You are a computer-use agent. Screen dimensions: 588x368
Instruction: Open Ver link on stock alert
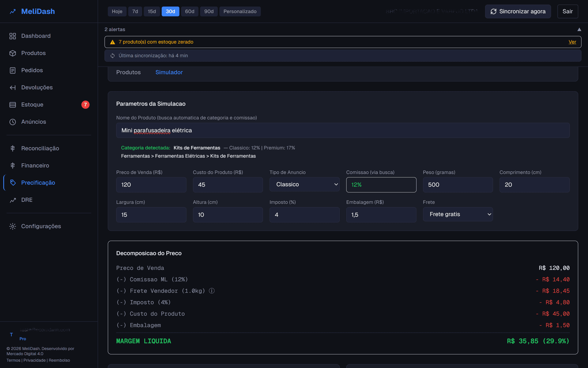click(572, 42)
